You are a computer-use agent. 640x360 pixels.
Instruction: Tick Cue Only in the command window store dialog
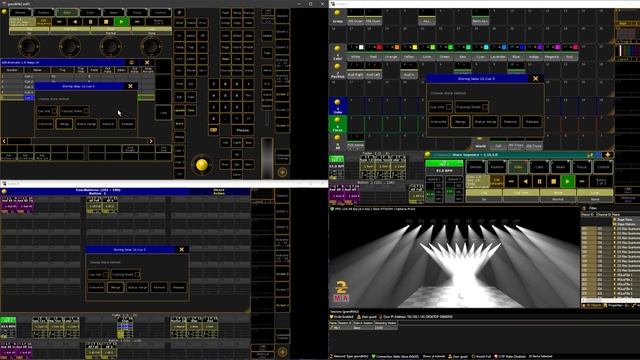click(54, 111)
